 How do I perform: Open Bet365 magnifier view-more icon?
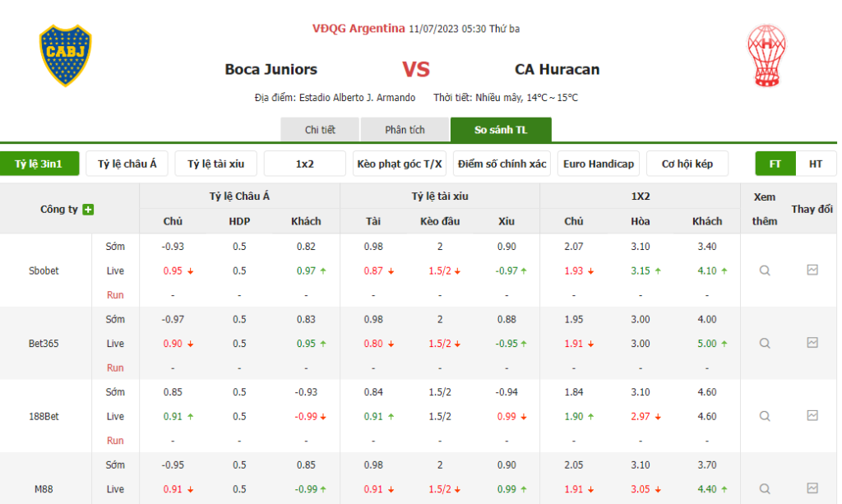[x=765, y=344]
